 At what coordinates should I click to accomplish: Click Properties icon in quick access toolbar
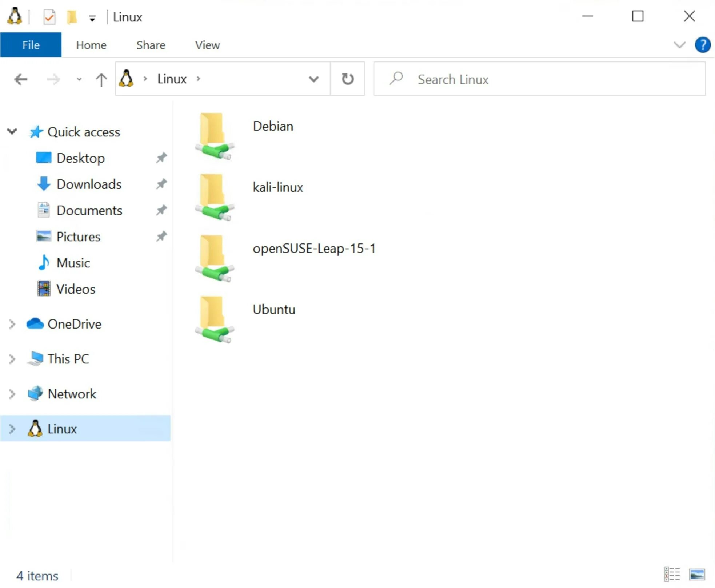click(49, 17)
